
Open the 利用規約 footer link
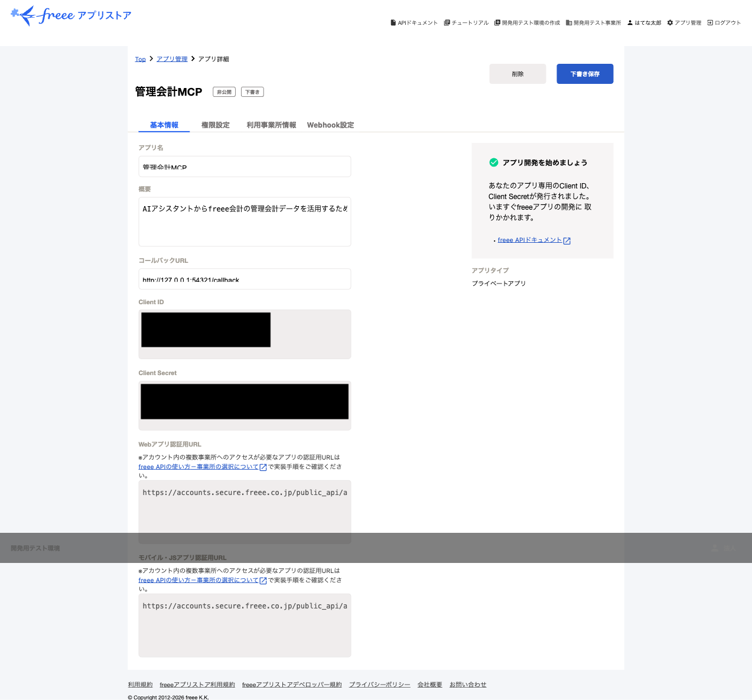click(x=140, y=684)
